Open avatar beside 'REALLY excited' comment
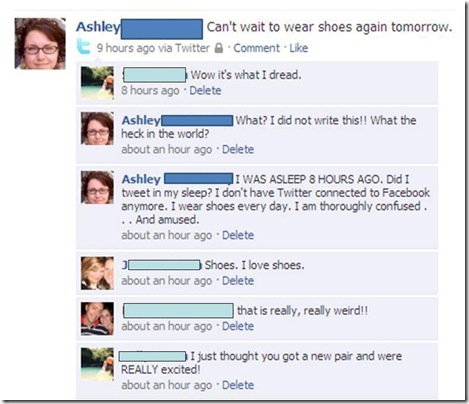Screen dimensions: 469x404 coord(97,364)
